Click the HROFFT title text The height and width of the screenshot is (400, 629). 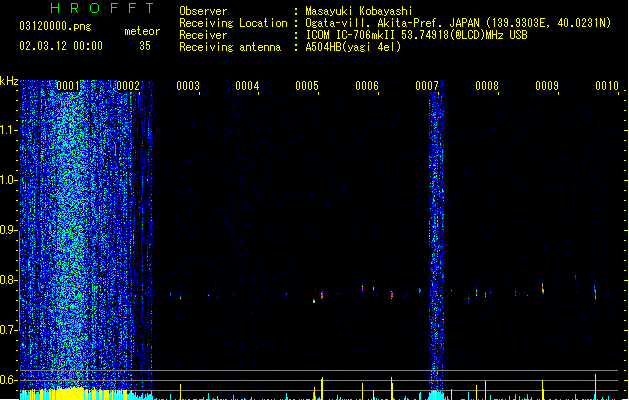102,8
